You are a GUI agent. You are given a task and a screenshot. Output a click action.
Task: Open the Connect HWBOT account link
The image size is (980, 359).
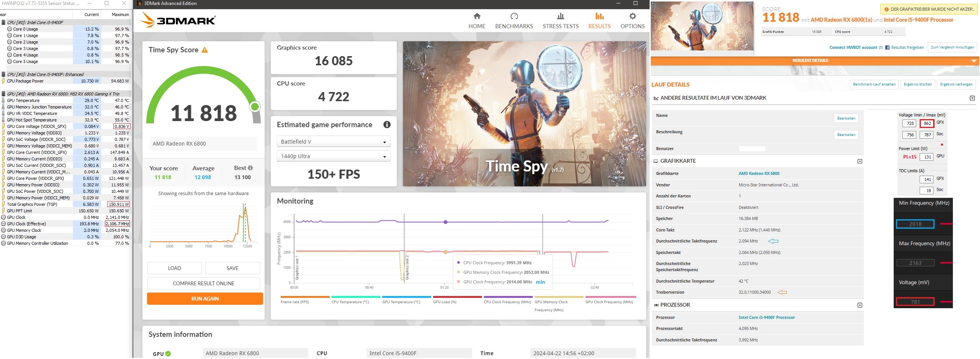(853, 48)
